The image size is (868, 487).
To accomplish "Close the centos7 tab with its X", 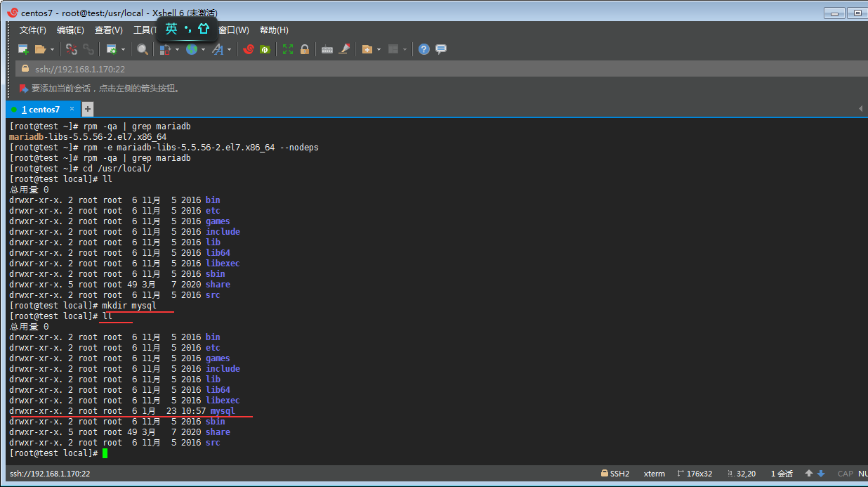I will [x=72, y=109].
